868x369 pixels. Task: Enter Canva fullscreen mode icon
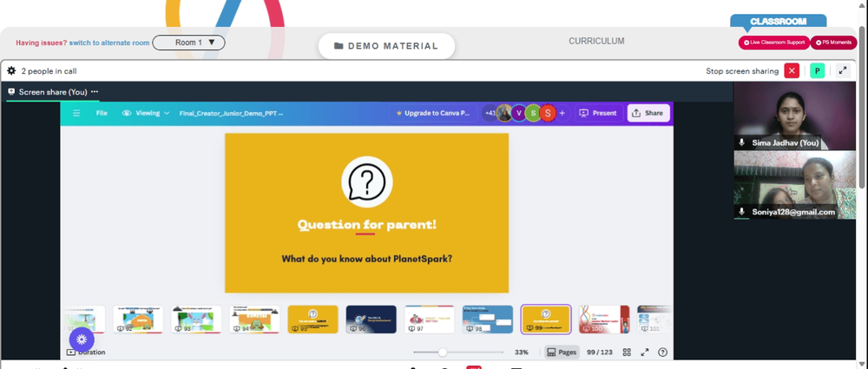point(644,352)
